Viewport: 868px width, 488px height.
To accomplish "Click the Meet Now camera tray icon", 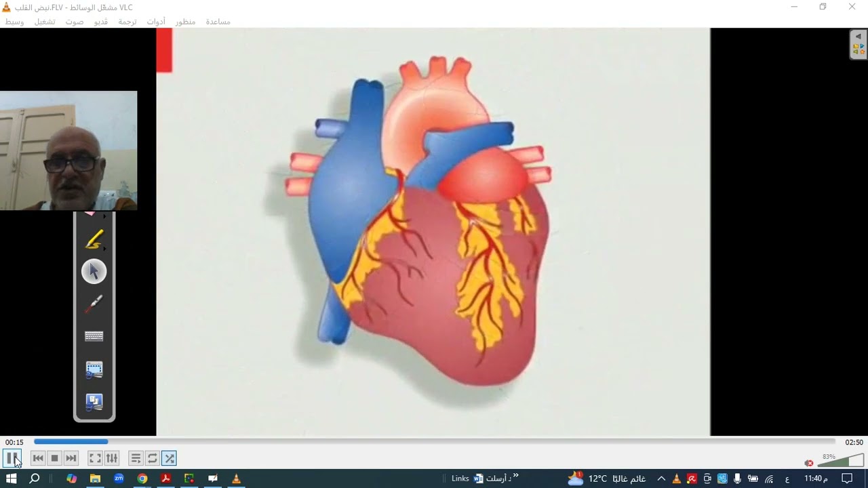I will tap(707, 479).
